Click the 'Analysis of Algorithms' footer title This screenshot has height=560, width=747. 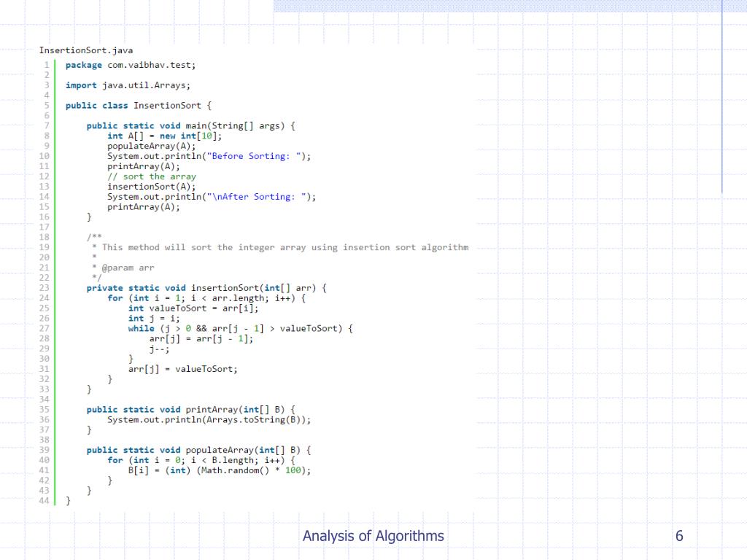coord(373,536)
